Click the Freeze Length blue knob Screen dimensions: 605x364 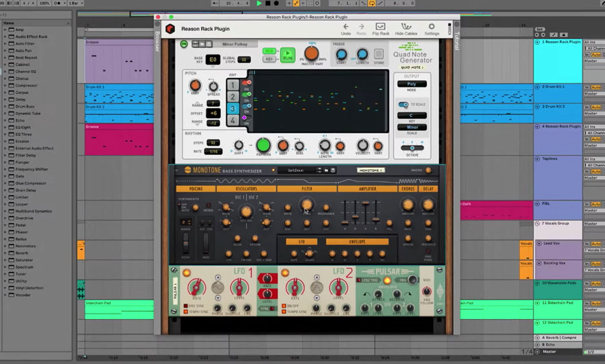click(362, 54)
